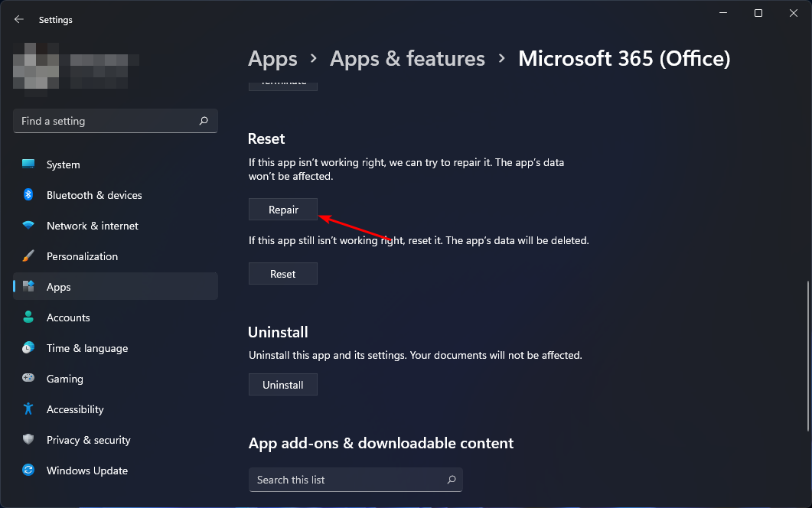Open Network & internet page
The width and height of the screenshot is (812, 508).
(116, 225)
